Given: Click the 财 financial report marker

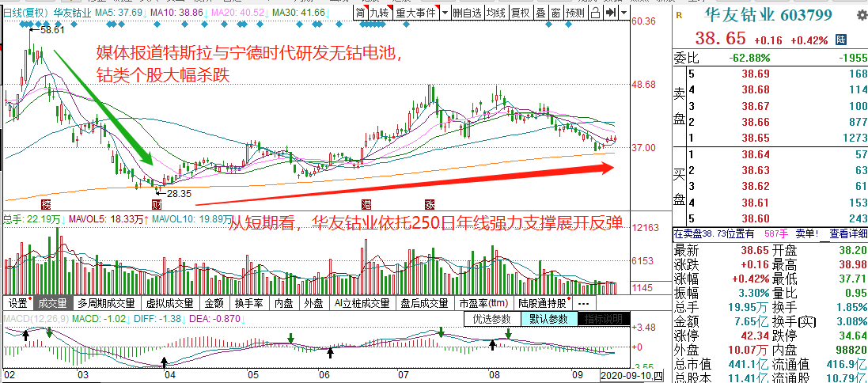Looking at the screenshot, I should pyautogui.click(x=157, y=204).
